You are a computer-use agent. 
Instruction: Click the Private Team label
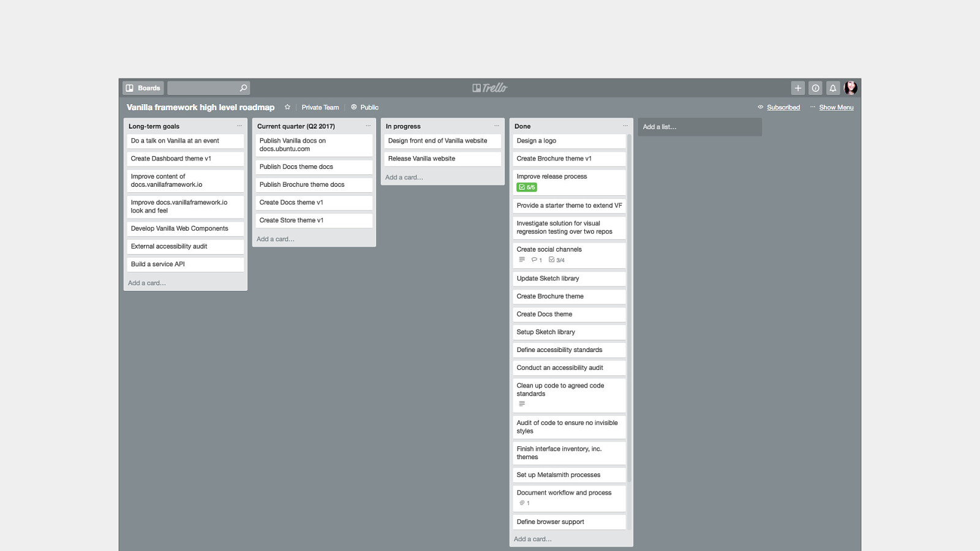point(320,107)
